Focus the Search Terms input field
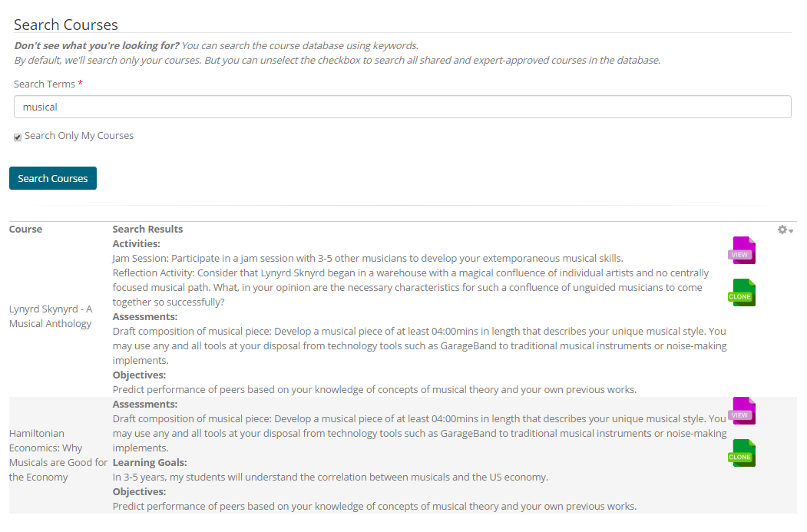The height and width of the screenshot is (532, 807). coord(402,107)
